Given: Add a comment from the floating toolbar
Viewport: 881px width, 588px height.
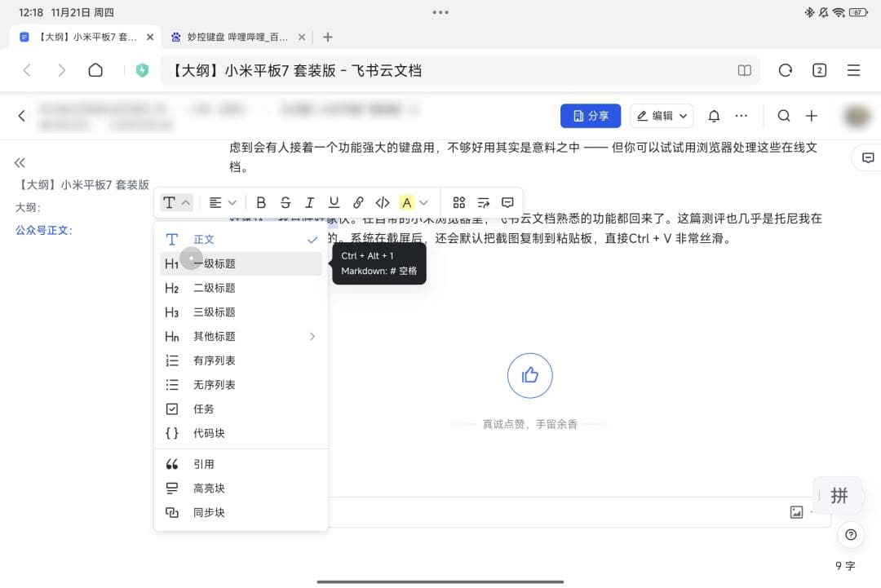Looking at the screenshot, I should (x=507, y=202).
